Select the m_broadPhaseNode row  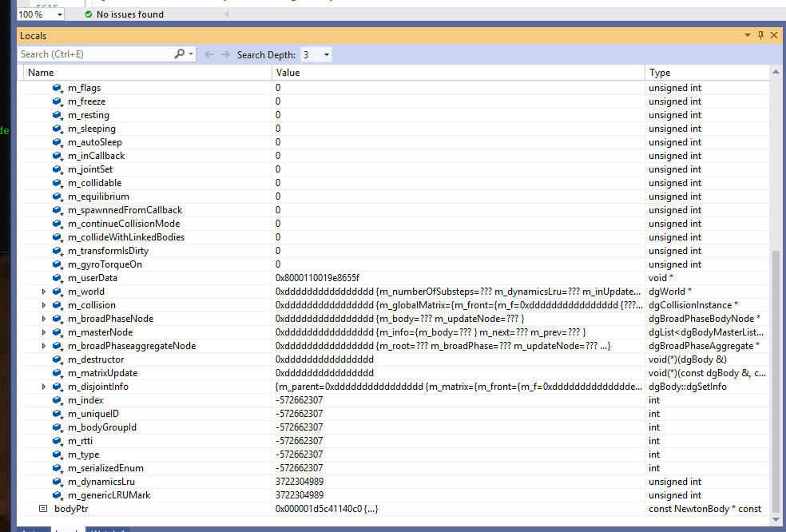pyautogui.click(x=110, y=319)
